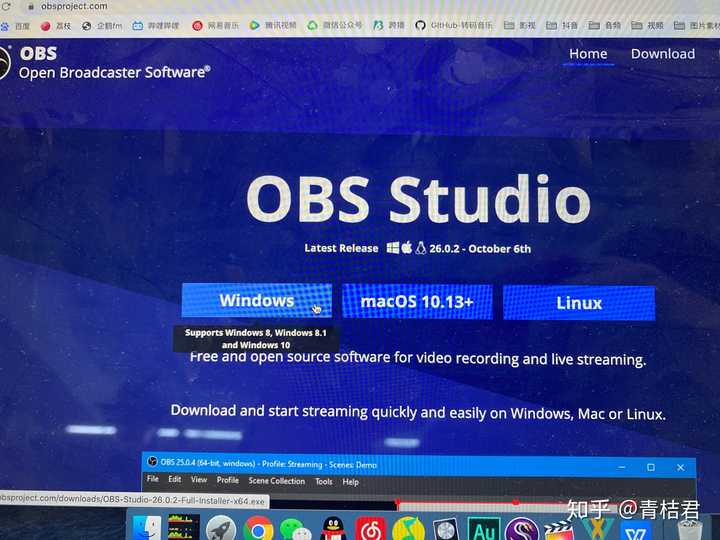Click the Edit menu in OBS preview image
720x540 pixels.
click(174, 479)
